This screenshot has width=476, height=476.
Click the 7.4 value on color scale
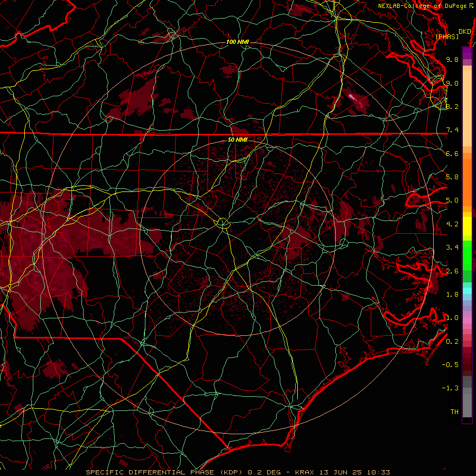click(452, 130)
